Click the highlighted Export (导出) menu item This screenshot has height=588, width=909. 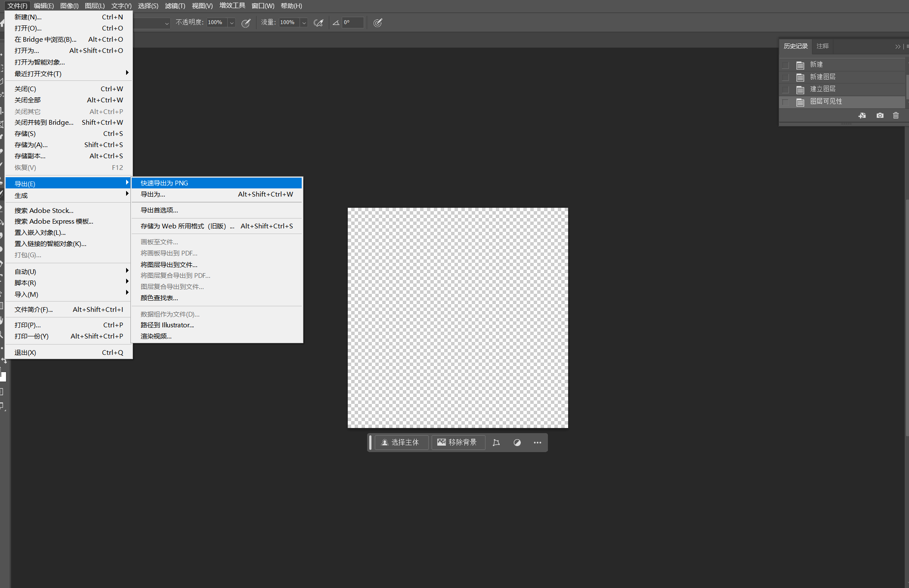pos(68,184)
